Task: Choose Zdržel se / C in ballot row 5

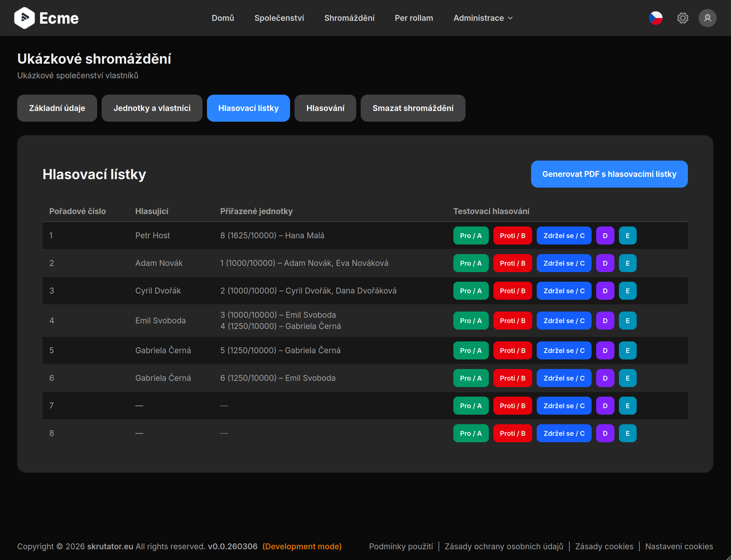Action: tap(564, 351)
